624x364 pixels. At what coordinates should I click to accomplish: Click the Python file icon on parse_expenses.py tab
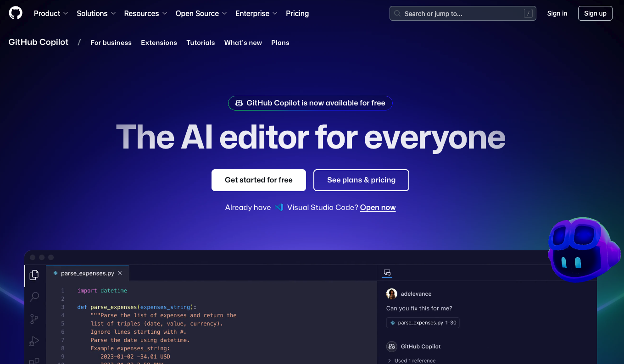pyautogui.click(x=56, y=273)
